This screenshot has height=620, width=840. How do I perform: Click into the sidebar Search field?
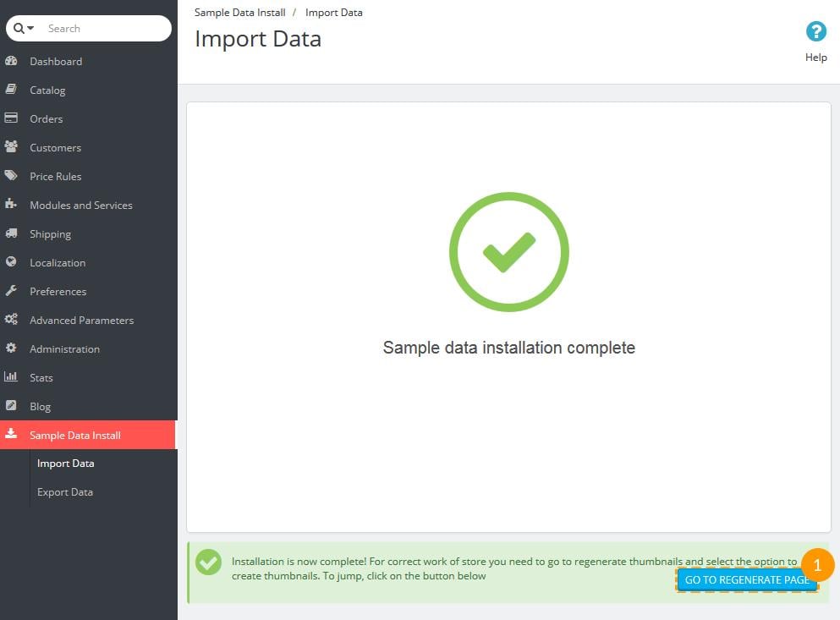point(102,29)
